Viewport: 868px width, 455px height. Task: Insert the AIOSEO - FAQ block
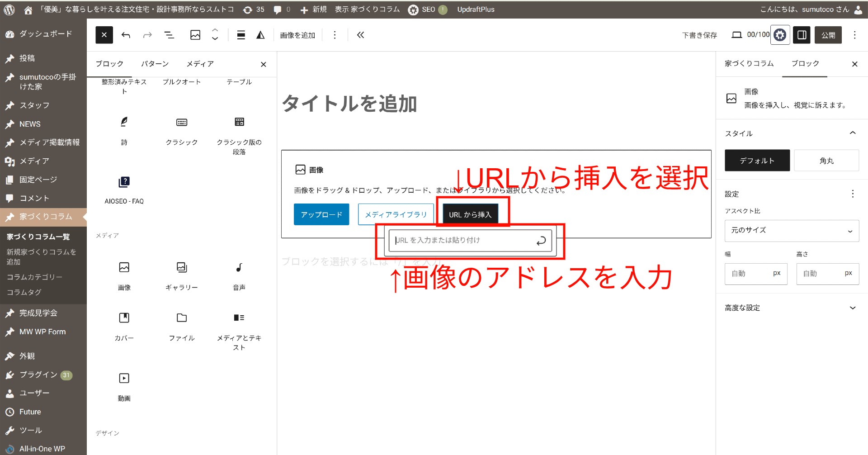pyautogui.click(x=124, y=182)
